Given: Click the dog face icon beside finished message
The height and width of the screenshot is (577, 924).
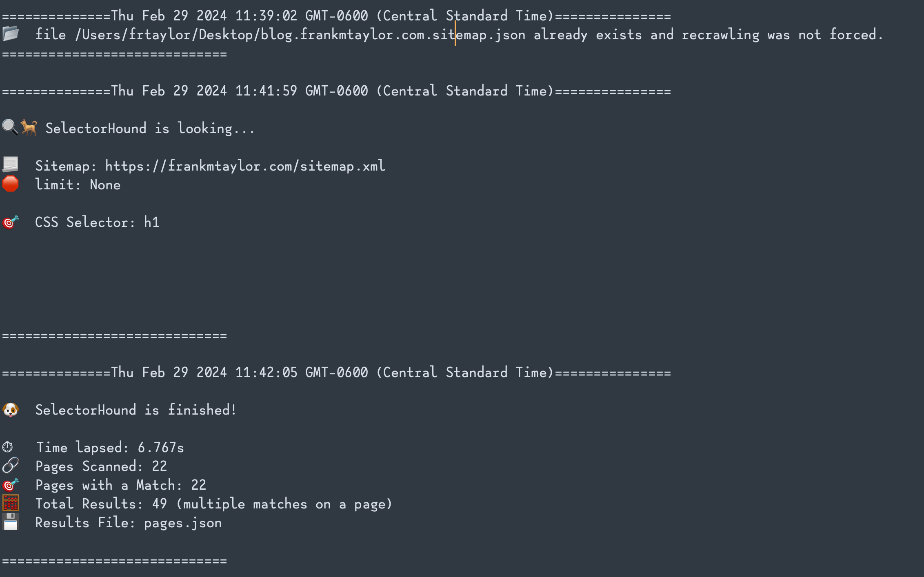Looking at the screenshot, I should pyautogui.click(x=11, y=410).
